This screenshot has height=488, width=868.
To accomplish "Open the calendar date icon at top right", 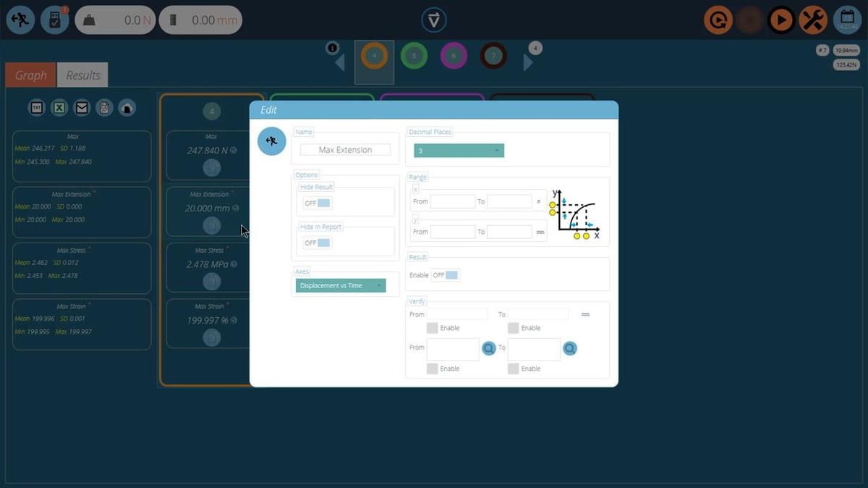I will pyautogui.click(x=846, y=20).
